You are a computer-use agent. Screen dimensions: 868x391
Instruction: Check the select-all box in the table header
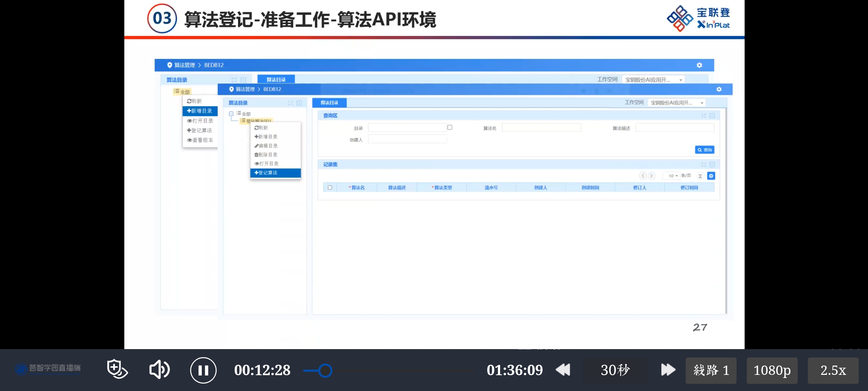330,187
